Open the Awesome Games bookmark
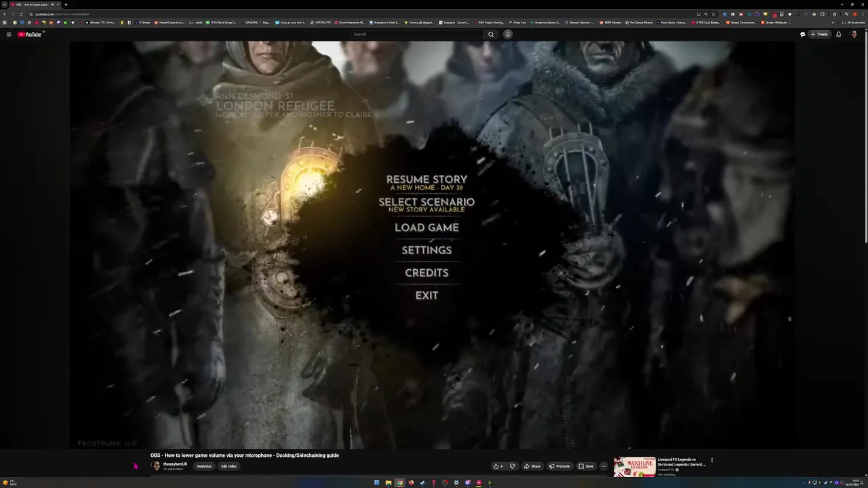 (x=545, y=22)
